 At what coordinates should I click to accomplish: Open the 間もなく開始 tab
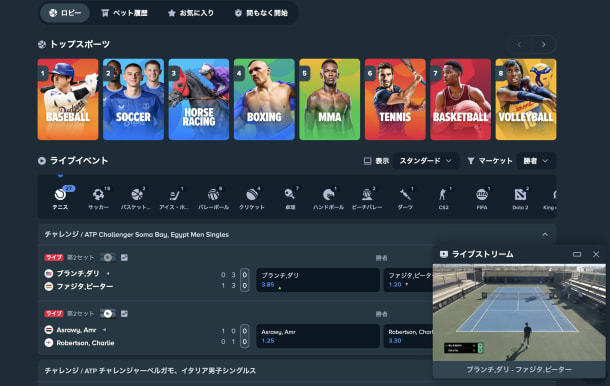(261, 13)
